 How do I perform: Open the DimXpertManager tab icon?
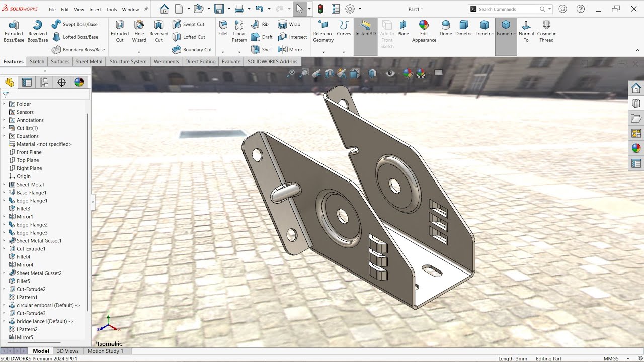[62, 83]
